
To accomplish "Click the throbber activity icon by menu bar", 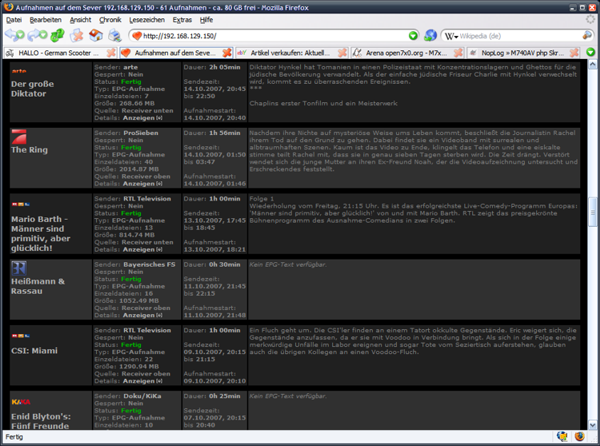I will coord(590,20).
